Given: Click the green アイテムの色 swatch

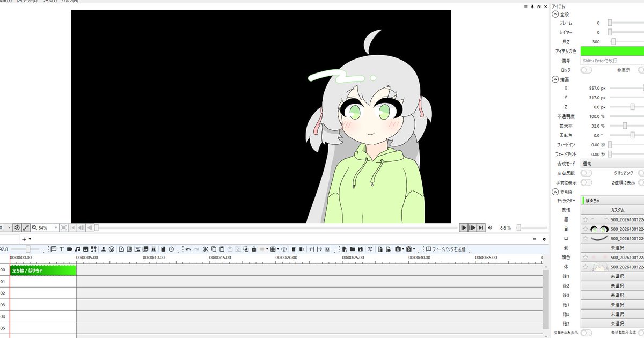Looking at the screenshot, I should tap(612, 51).
